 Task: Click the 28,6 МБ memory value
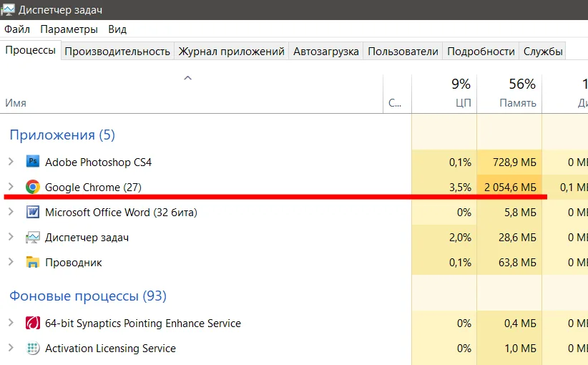517,238
